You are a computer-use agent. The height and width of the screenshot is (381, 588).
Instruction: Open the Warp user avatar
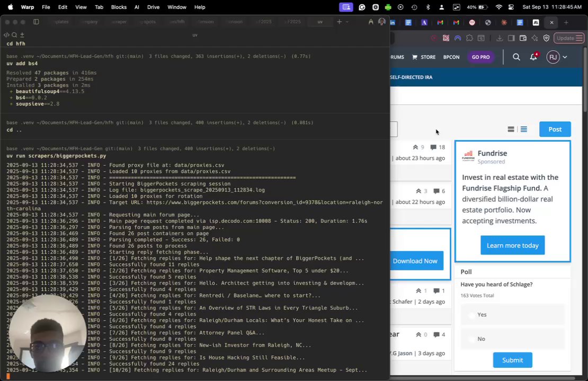point(382,22)
